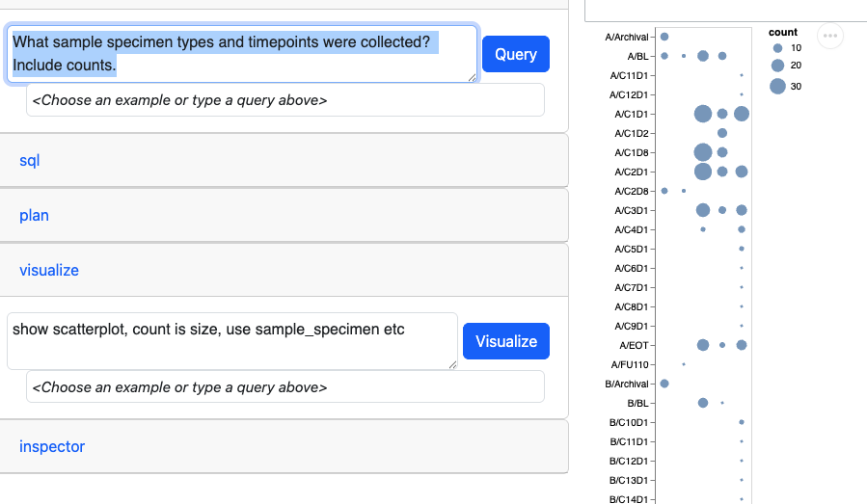Open example dropdown under visualize box
867x504 pixels.
285,386
